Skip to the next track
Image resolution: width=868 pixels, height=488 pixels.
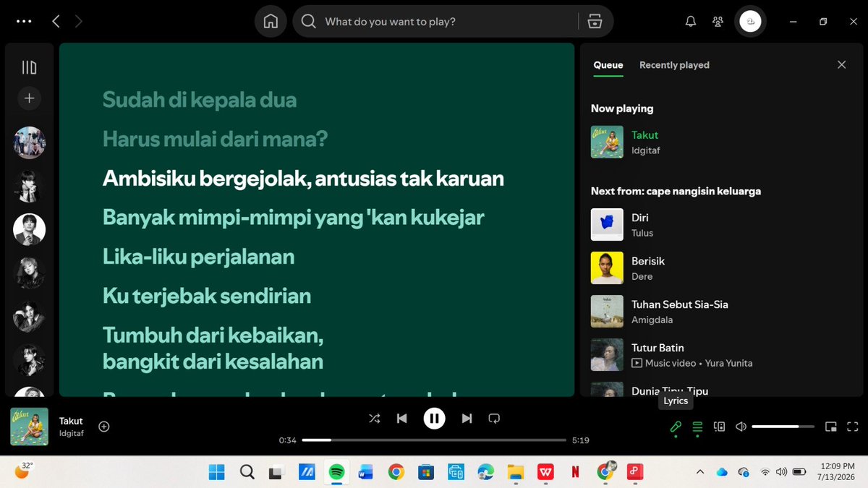[467, 418]
